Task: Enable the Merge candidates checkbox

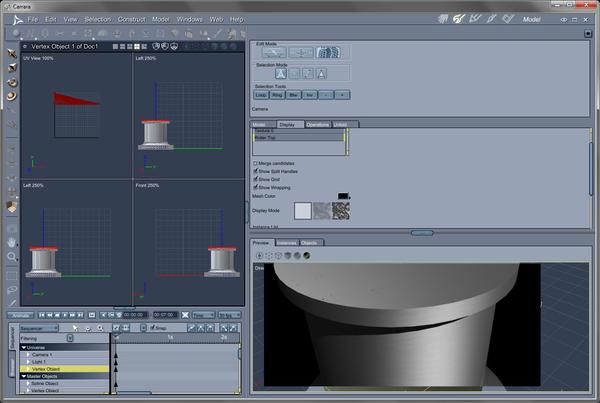Action: point(256,163)
